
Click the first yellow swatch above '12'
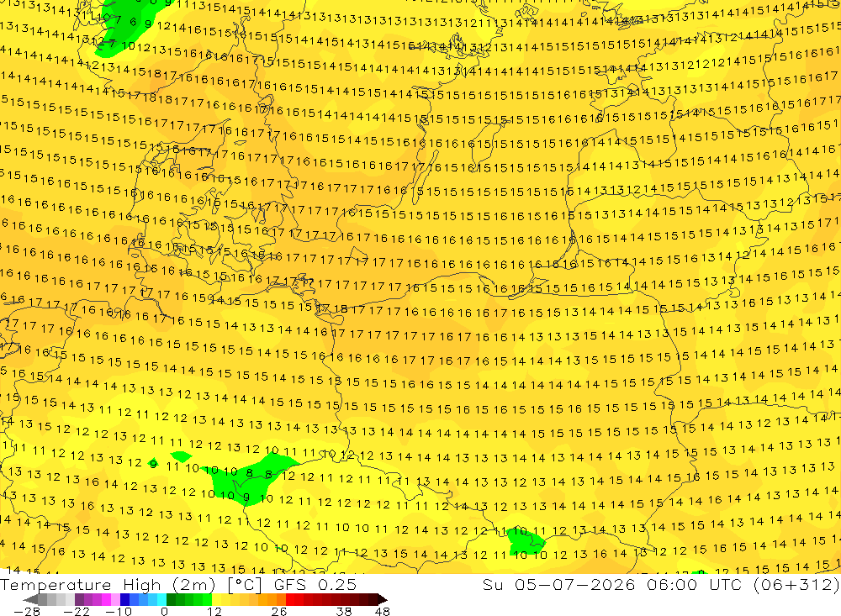pos(216,599)
